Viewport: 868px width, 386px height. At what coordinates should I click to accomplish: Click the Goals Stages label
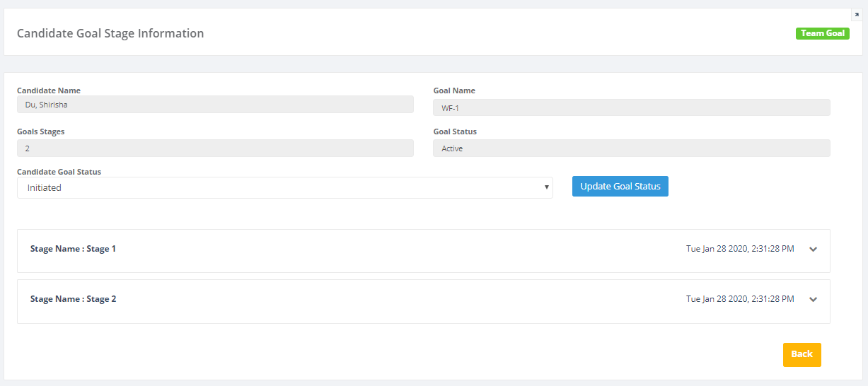41,131
